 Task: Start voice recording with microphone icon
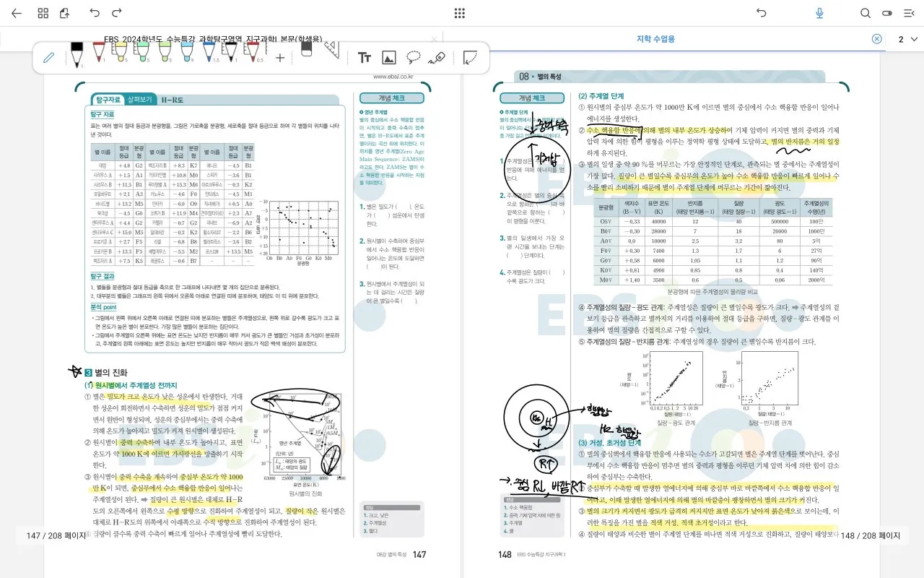point(819,13)
